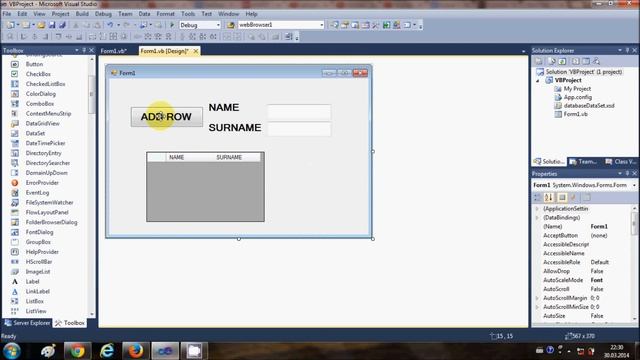
Task: Select DateTimePicker control in the Toolbox
Action: [x=45, y=143]
